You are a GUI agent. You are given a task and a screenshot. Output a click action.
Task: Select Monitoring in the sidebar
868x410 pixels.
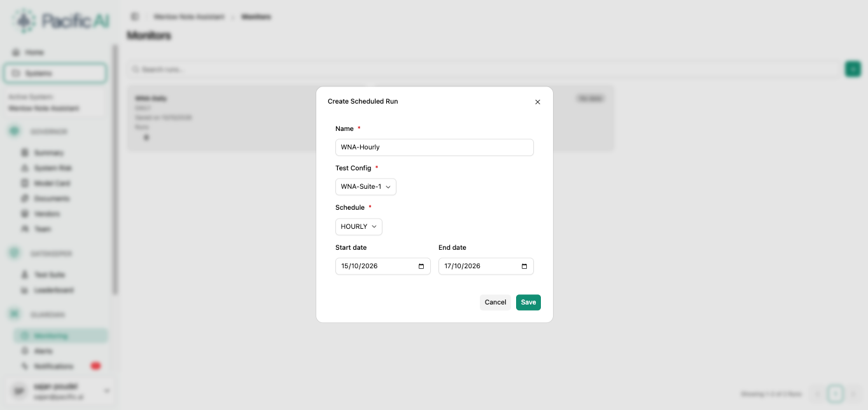pyautogui.click(x=60, y=336)
